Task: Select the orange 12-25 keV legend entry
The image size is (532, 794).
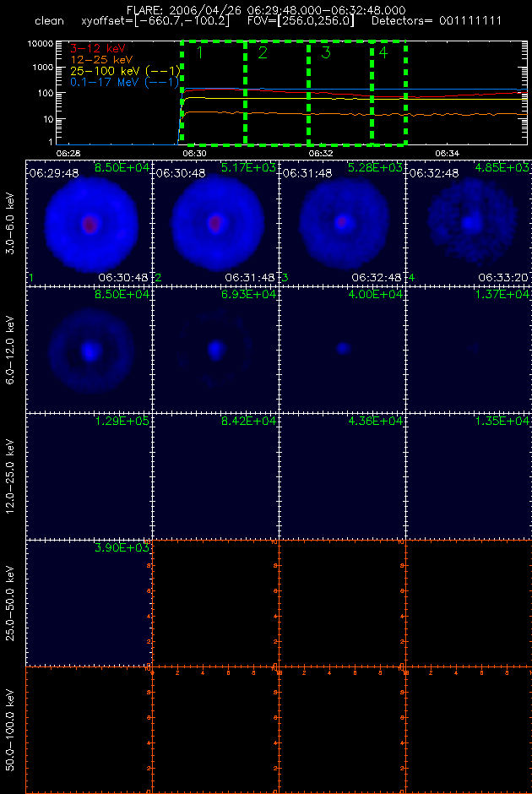Action: click(100, 59)
